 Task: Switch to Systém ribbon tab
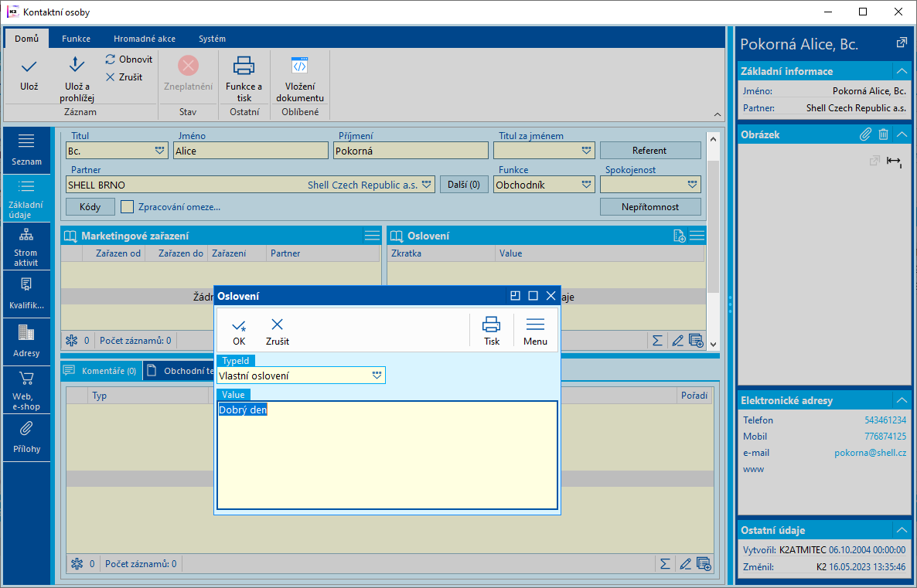coord(212,39)
